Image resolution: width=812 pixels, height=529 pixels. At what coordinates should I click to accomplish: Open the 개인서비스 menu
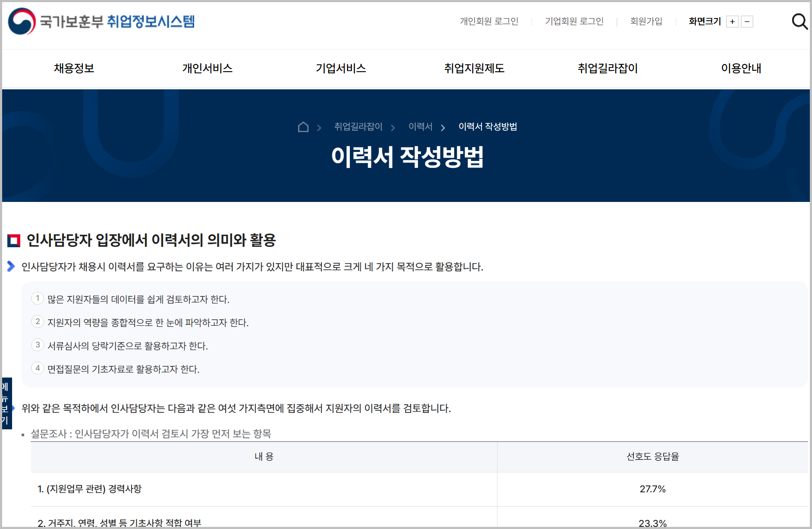(x=208, y=68)
